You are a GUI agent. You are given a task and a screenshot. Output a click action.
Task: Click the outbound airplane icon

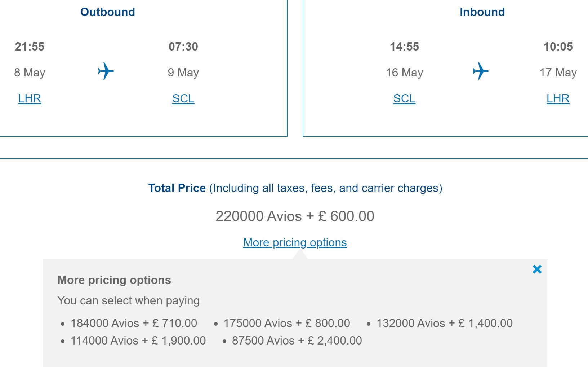click(106, 71)
